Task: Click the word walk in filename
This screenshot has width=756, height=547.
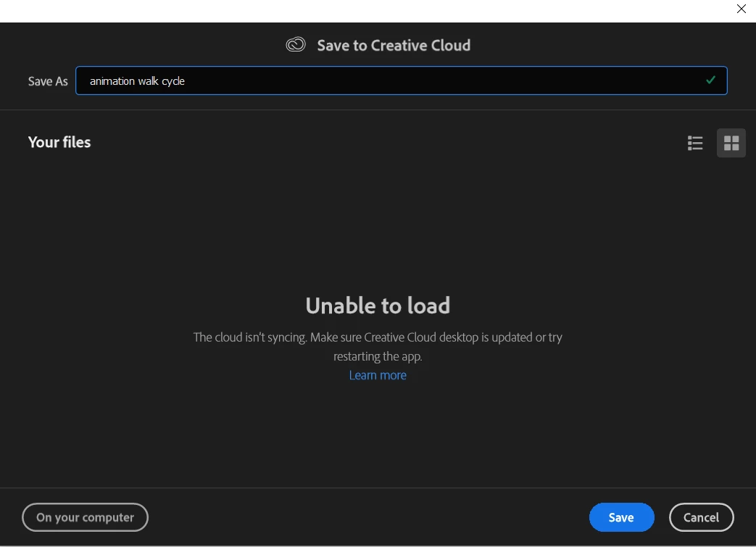Action: coord(148,81)
